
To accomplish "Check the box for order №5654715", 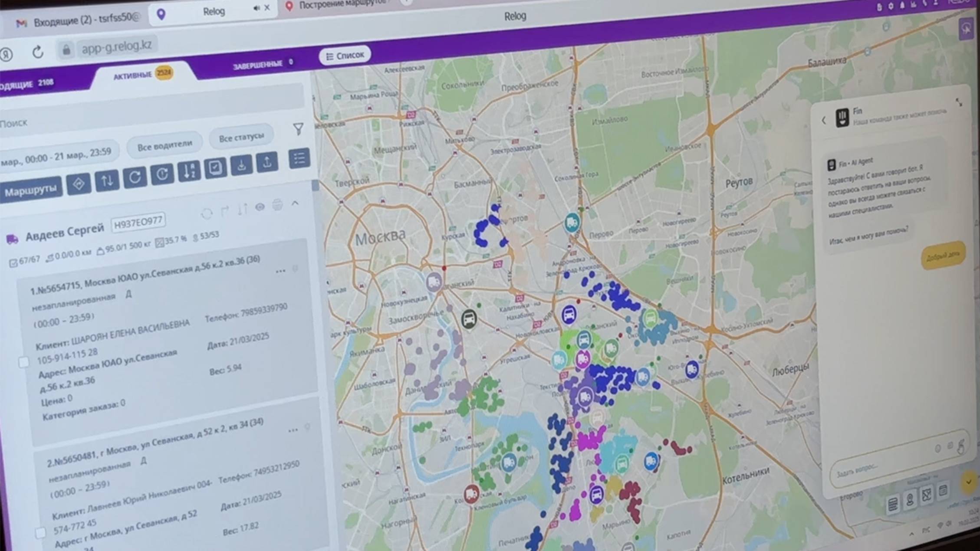I will click(x=24, y=362).
